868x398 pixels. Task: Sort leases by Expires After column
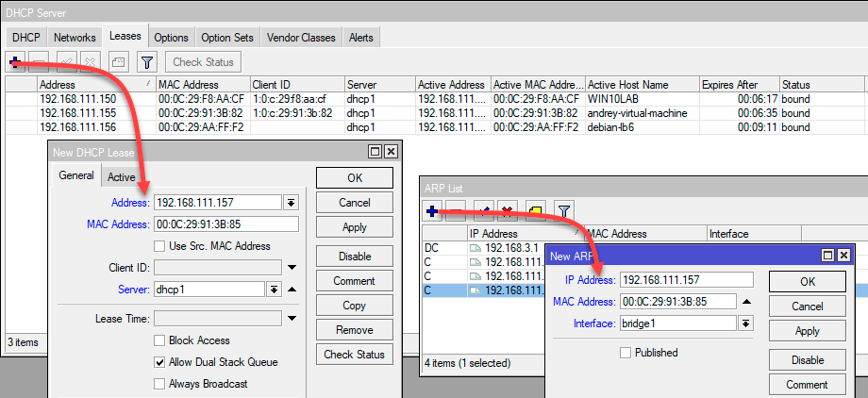click(740, 85)
